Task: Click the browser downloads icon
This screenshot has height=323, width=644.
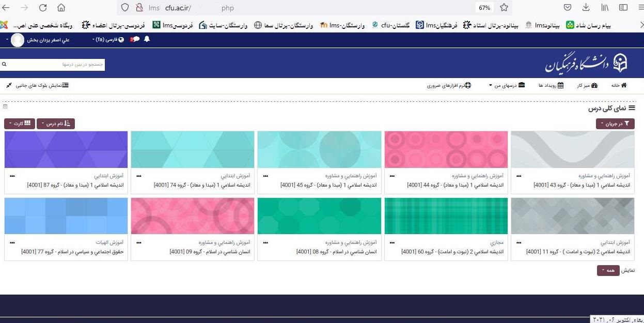Action: (585, 8)
